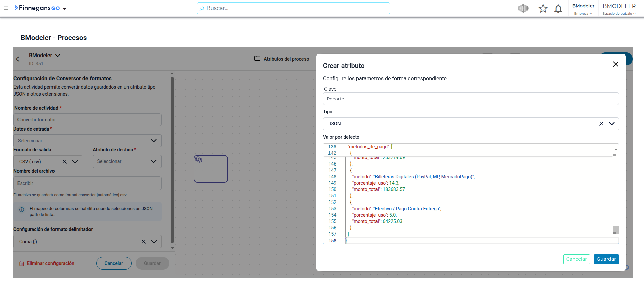Click the metodos_de_pago sticky header line
Screen dimensions: 644x293
coord(370,147)
